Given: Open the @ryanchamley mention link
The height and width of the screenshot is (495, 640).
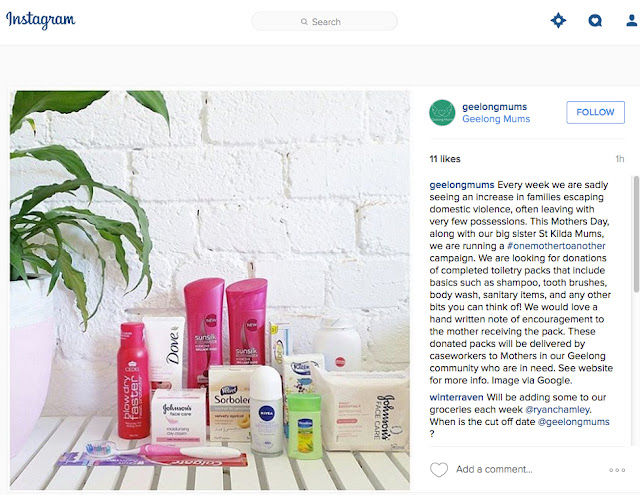Looking at the screenshot, I should click(558, 410).
